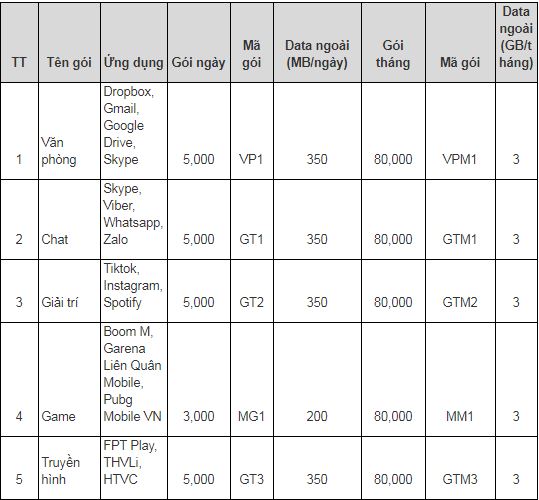Select the "Giải trí" package row name
This screenshot has width=539, height=500.
point(60,302)
